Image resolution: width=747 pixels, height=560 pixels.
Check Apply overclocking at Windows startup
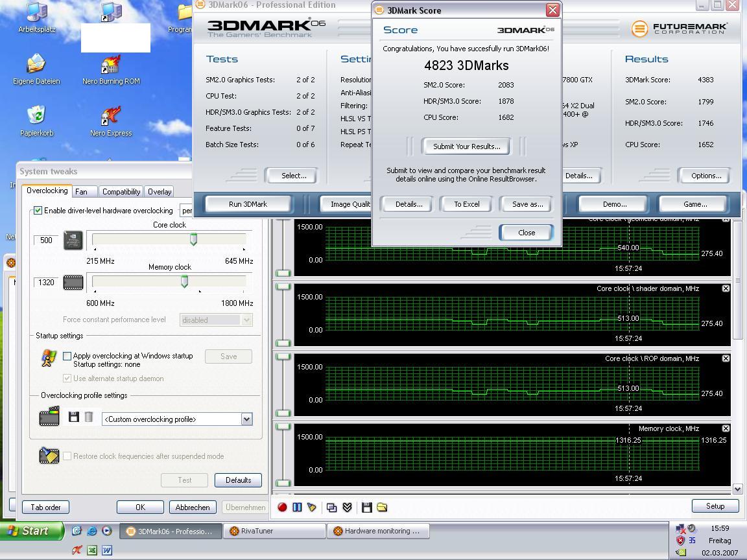point(67,356)
